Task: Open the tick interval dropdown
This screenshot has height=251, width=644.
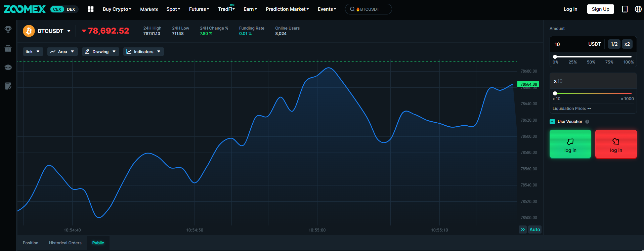Action: 33,51
